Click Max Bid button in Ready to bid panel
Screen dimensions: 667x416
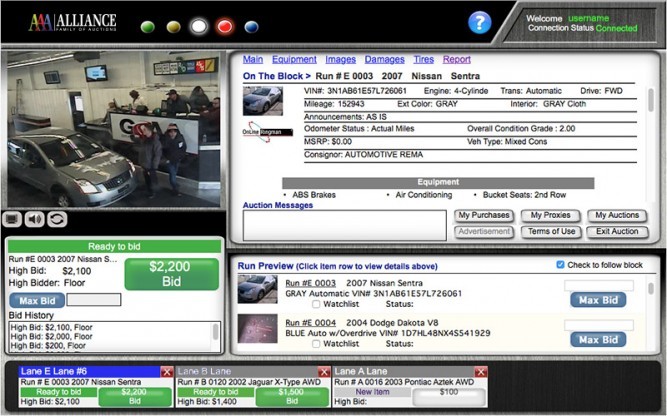click(x=37, y=300)
